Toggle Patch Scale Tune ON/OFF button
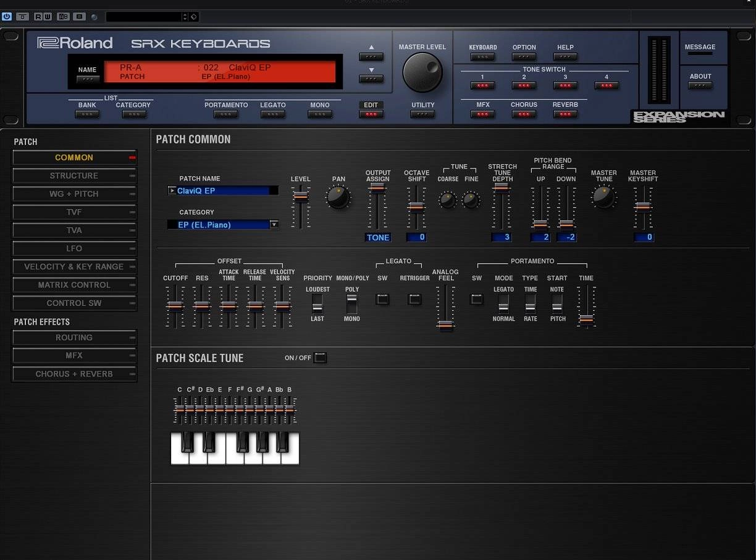Screen dimensions: 756x560 pos(320,358)
